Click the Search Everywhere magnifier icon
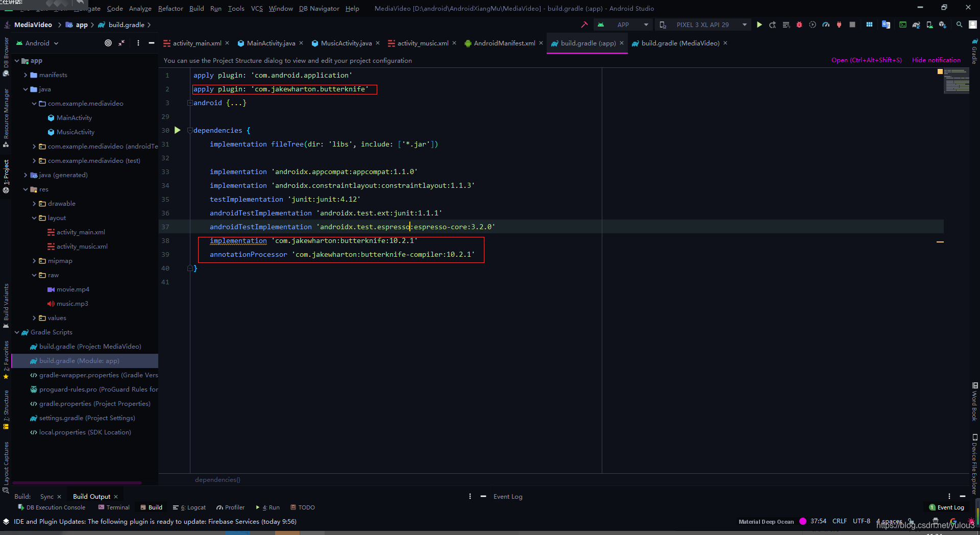The height and width of the screenshot is (535, 980). [960, 25]
